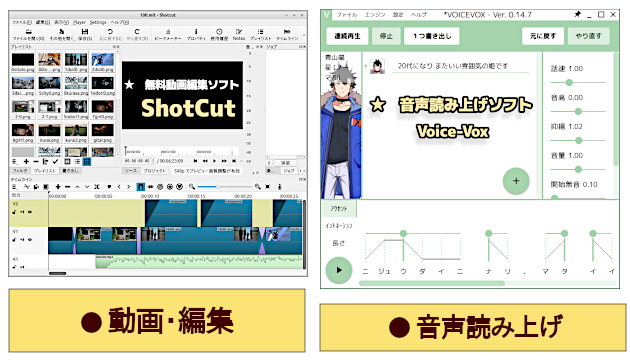The height and width of the screenshot is (362, 630).
Task: Add clip to playlist with plus icon
Action: click(x=26, y=162)
